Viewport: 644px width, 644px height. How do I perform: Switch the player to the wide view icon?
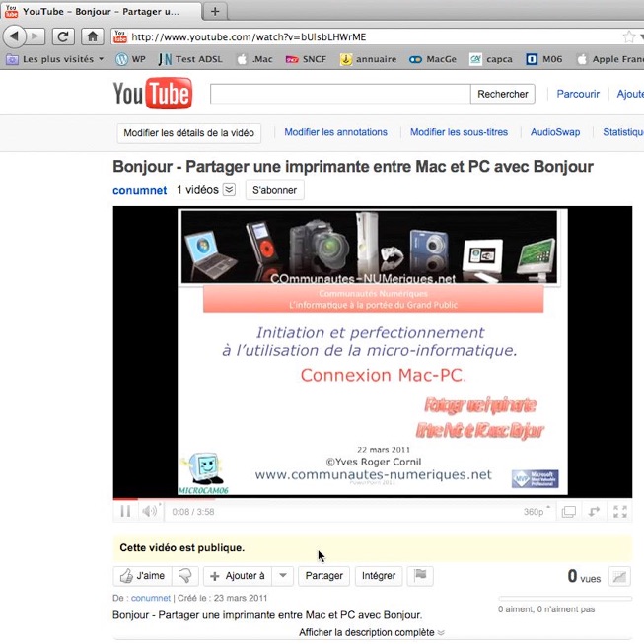[569, 512]
